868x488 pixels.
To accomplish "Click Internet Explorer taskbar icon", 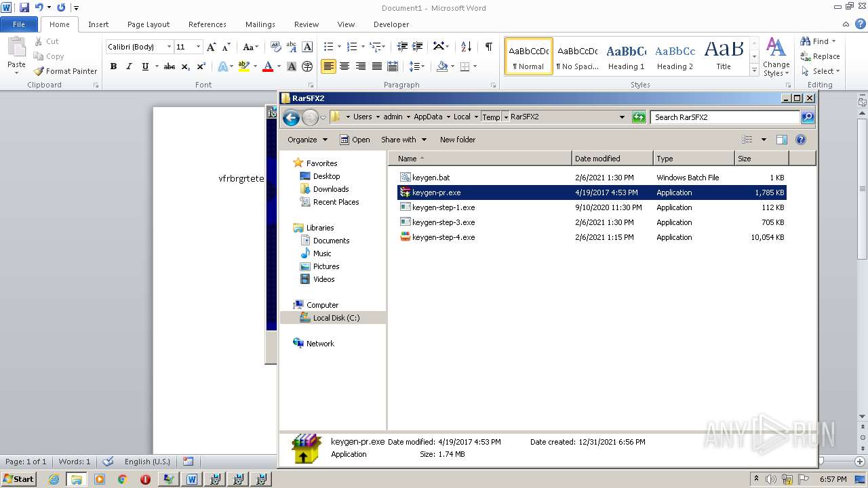I will [54, 479].
